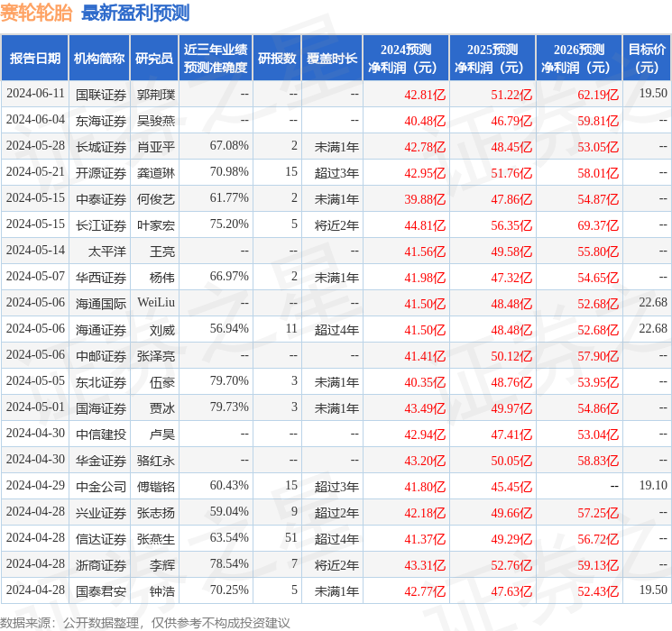Click the 华金证券 institution cell
This screenshot has height=631, width=672.
(x=101, y=461)
